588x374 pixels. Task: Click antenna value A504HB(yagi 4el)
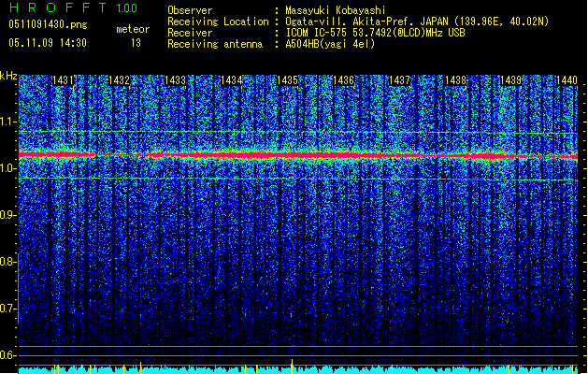tap(330, 44)
